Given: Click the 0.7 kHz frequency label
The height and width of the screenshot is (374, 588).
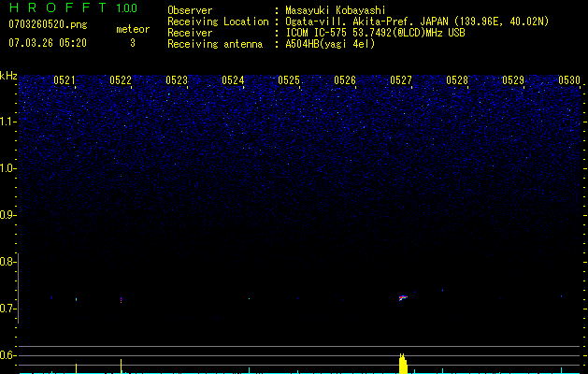Looking at the screenshot, I should [x=8, y=309].
